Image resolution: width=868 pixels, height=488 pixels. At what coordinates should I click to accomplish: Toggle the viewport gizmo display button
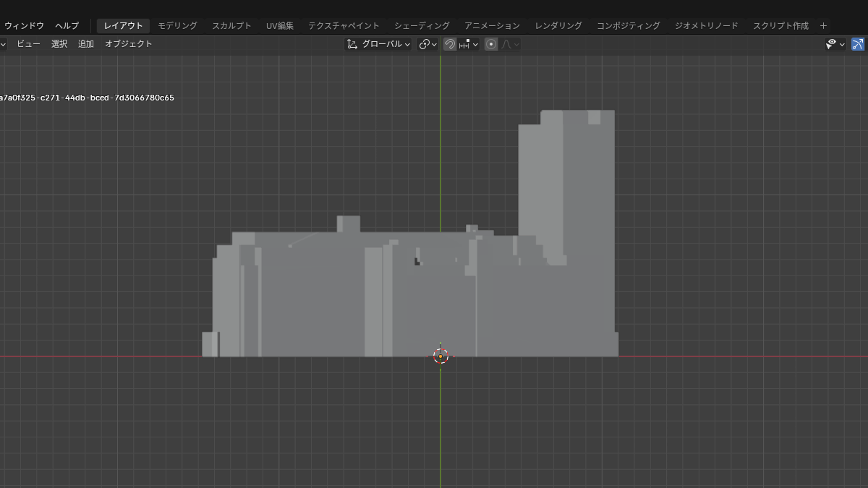pyautogui.click(x=857, y=44)
